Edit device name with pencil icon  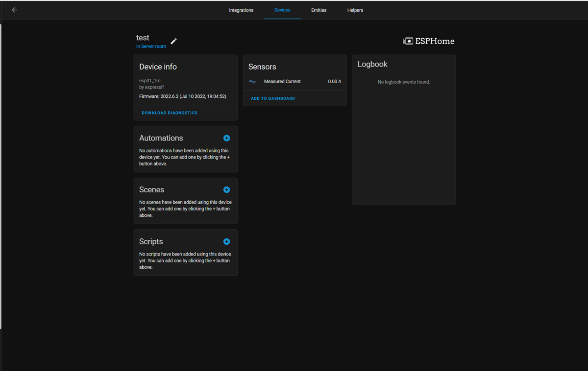[x=173, y=41]
